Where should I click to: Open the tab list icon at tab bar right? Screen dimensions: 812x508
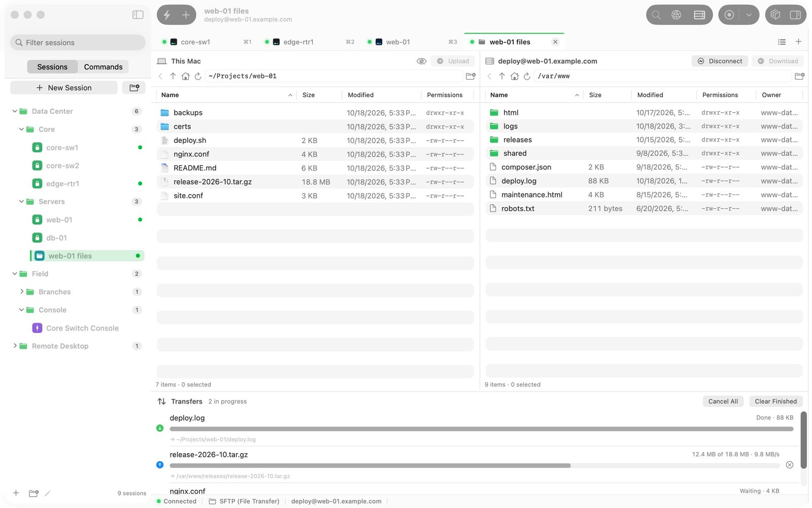coord(782,42)
